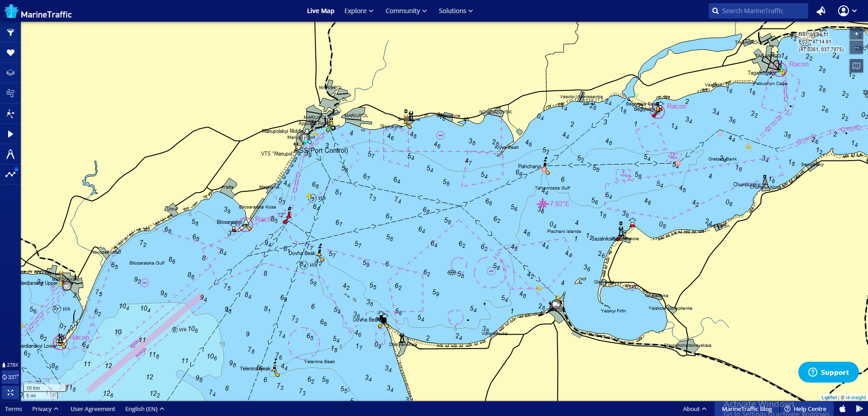Select the distance measuring compass tool
Viewport: 868px width, 416px height.
coord(10,154)
